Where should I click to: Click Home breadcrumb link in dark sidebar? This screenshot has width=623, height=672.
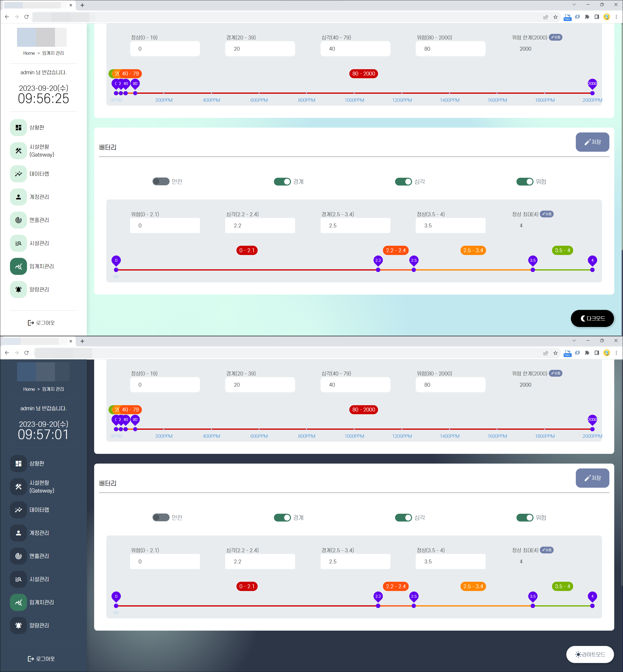[29, 389]
